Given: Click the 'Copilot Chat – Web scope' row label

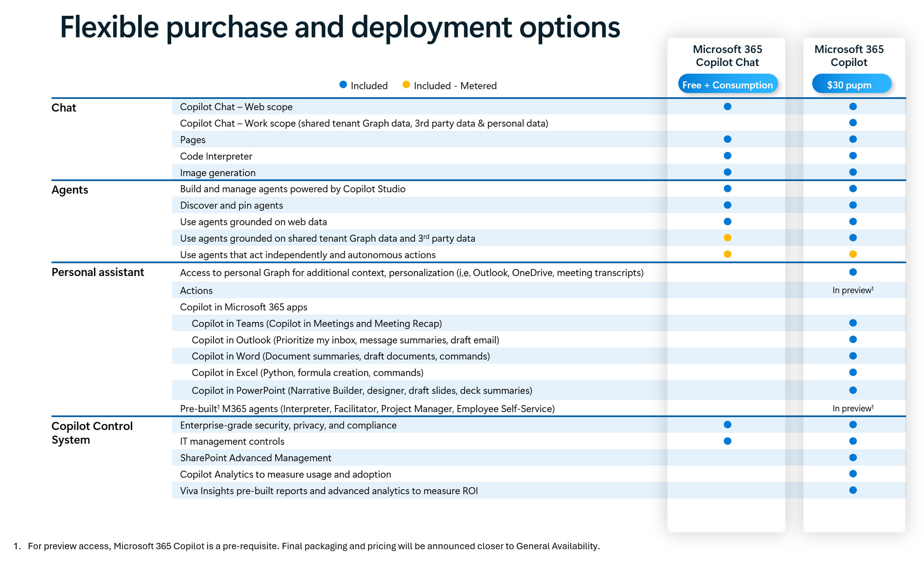Looking at the screenshot, I should click(x=236, y=107).
